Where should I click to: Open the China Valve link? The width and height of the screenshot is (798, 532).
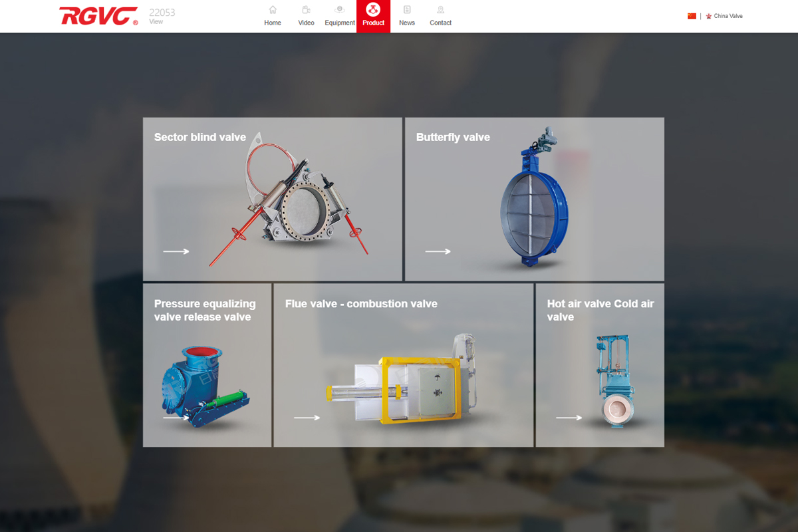[x=728, y=16]
